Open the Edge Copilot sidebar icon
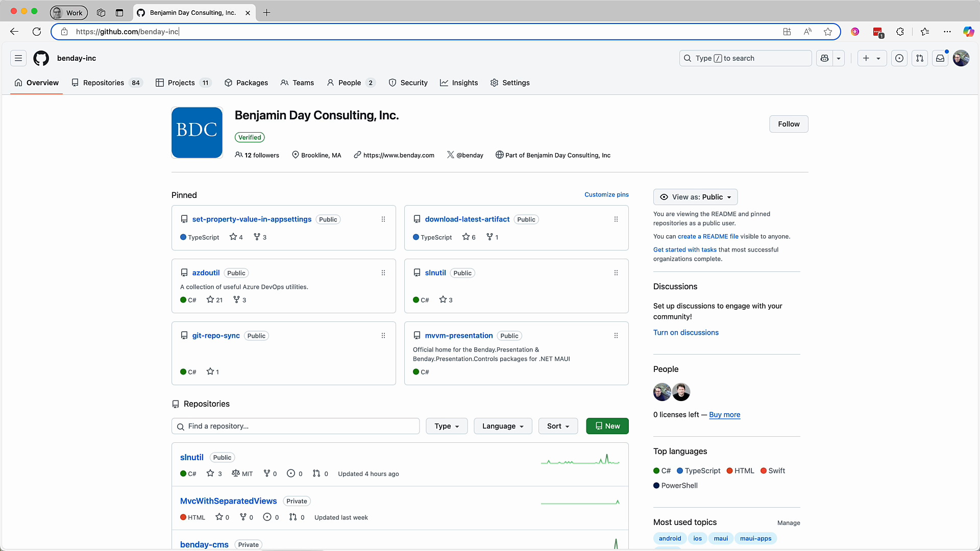This screenshot has height=551, width=980. click(x=968, y=32)
